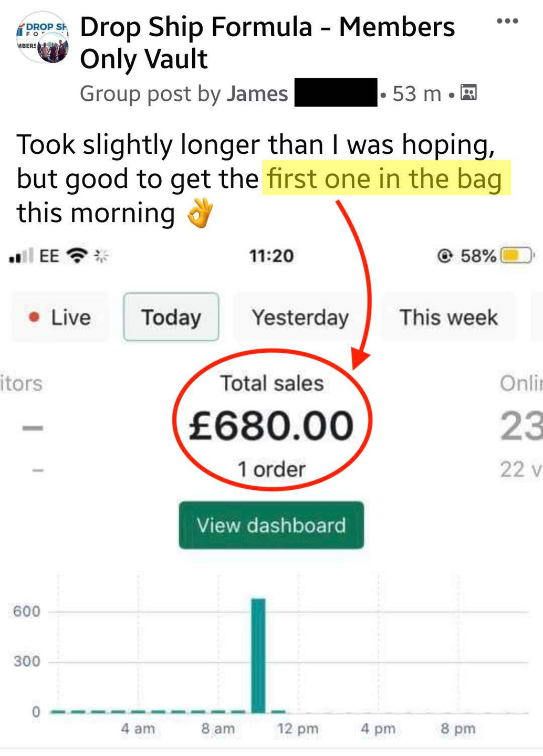The height and width of the screenshot is (756, 543).
Task: Switch to the Yesterday tab
Action: [x=300, y=317]
